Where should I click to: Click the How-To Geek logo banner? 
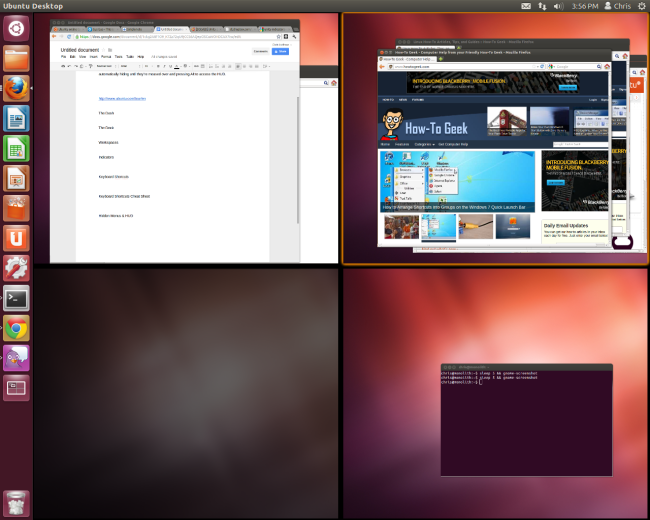pos(425,124)
